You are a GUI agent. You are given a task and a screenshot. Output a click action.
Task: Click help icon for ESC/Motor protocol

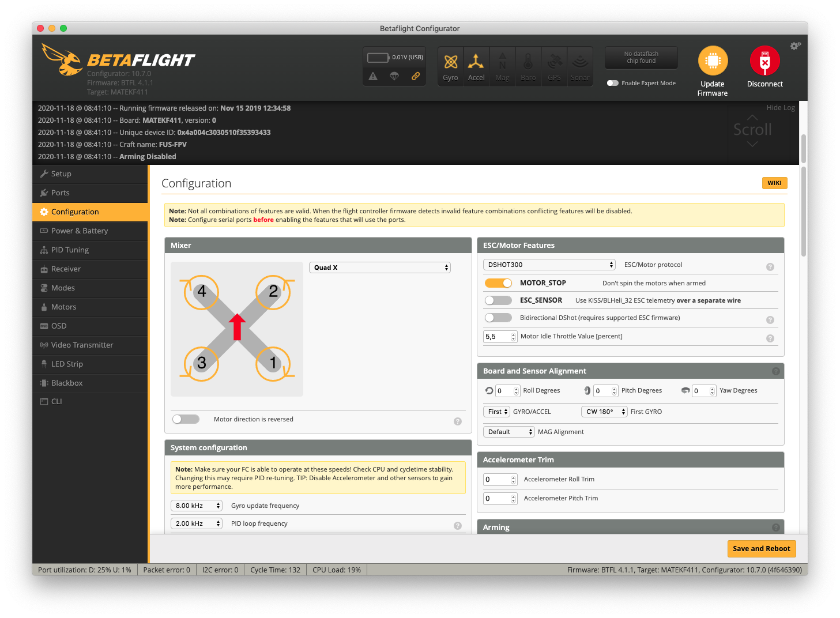click(770, 267)
